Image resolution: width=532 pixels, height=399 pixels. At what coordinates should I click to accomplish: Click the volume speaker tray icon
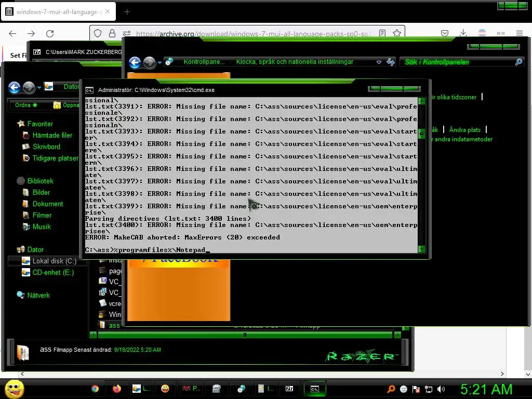pos(441,389)
